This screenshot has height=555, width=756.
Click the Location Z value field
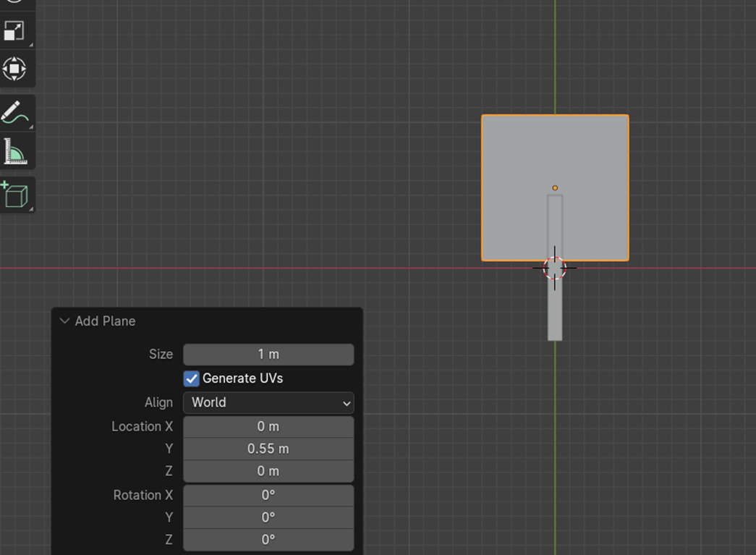[x=268, y=471]
